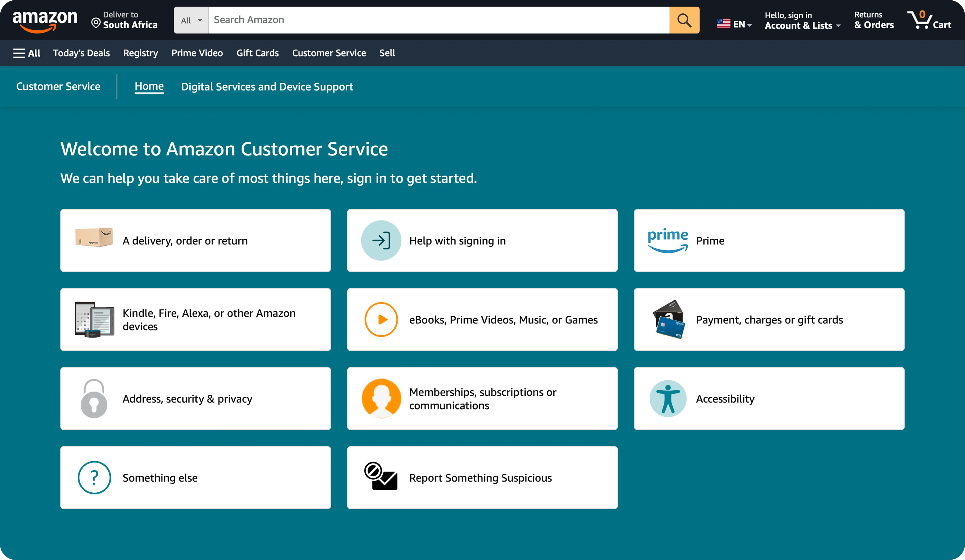965x560 pixels.
Task: Click the sign-in arrow icon
Action: (x=381, y=240)
